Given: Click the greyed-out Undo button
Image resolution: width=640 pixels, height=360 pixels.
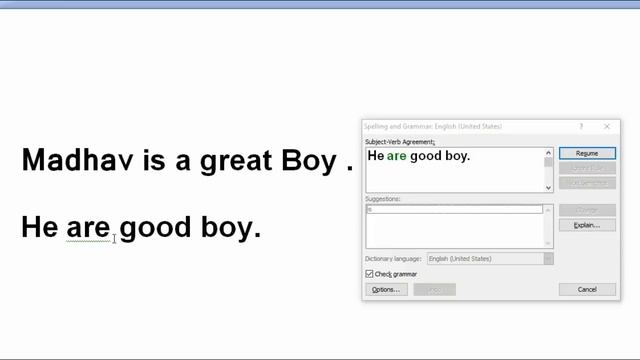Looking at the screenshot, I should 434,289.
